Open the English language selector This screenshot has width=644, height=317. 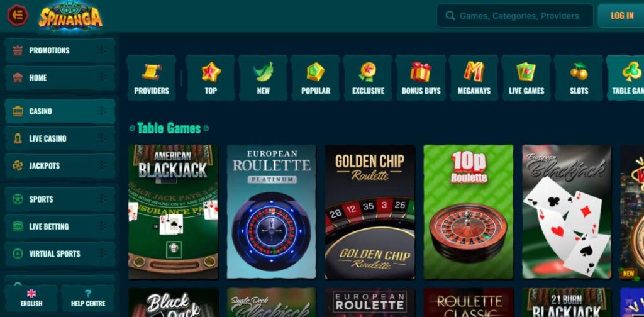click(x=31, y=299)
